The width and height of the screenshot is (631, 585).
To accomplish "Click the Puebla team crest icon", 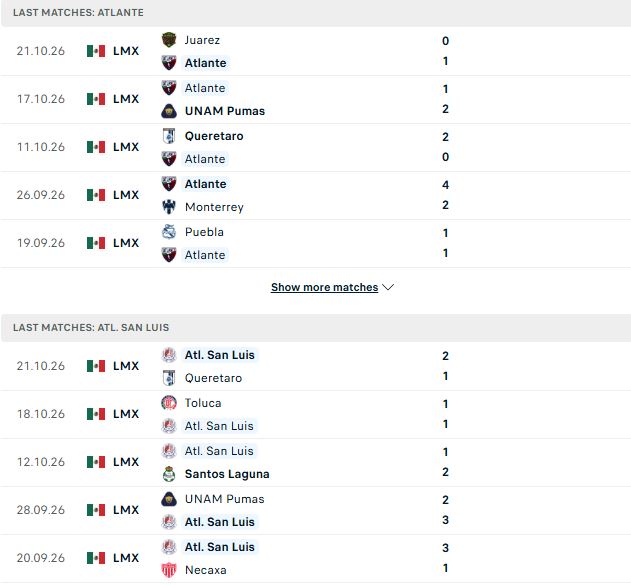I will 169,232.
